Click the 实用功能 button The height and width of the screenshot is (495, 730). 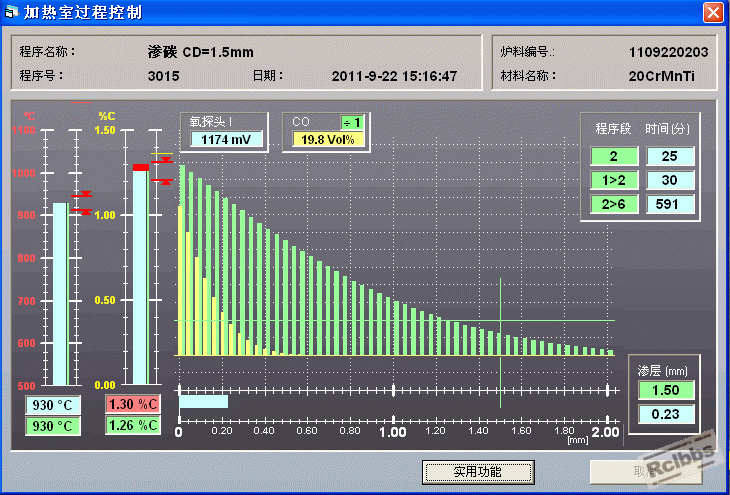[478, 472]
